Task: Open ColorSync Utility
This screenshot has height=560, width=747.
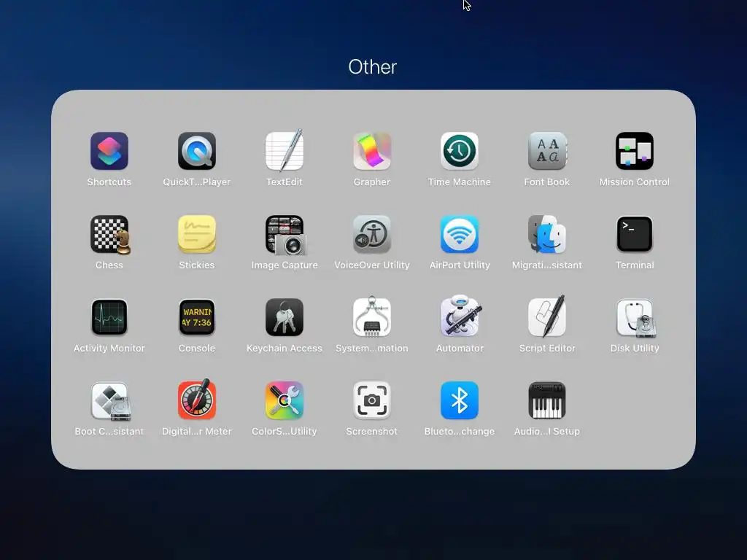Action: coord(285,400)
